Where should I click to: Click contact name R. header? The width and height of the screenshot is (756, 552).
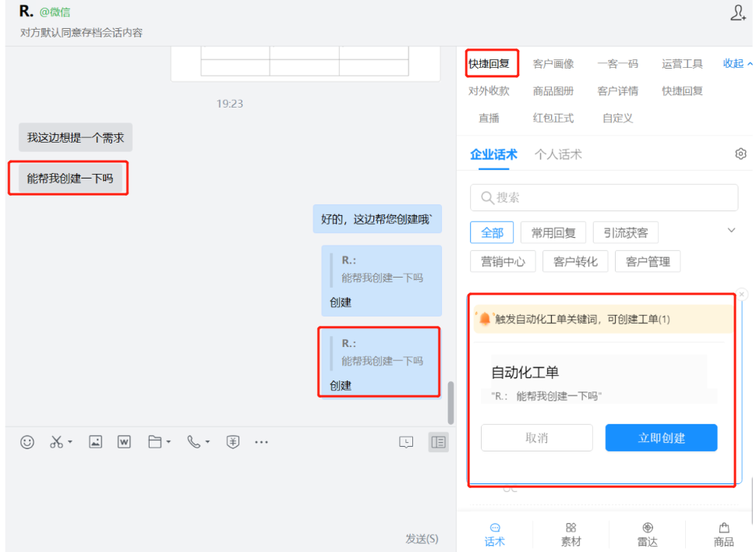(x=26, y=11)
